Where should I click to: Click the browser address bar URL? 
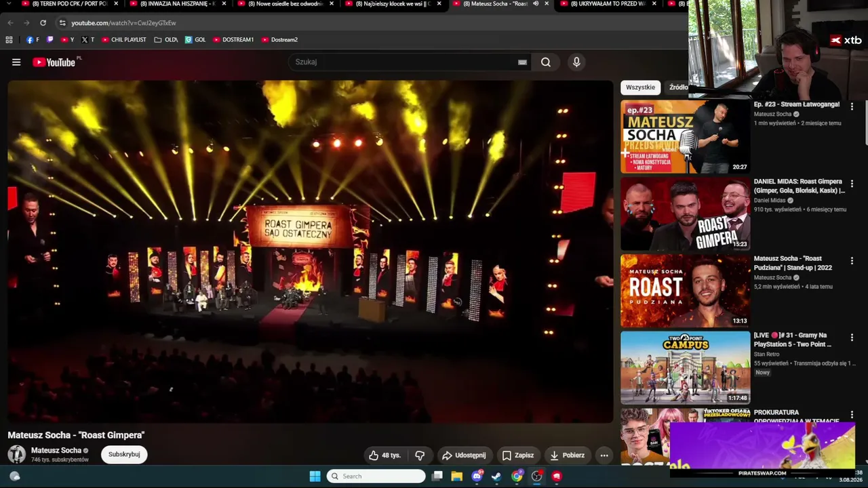tap(123, 23)
